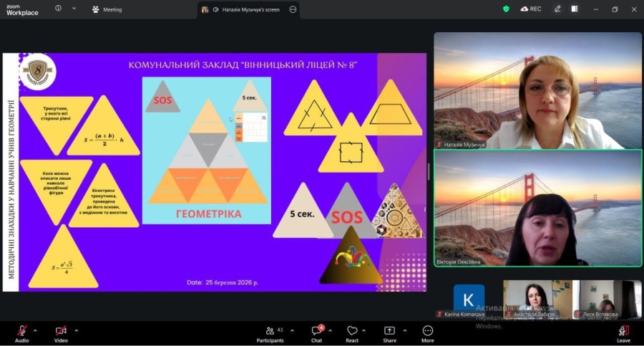Image resolution: width=644 pixels, height=346 pixels.
Task: Open the Participants panel
Action: click(270, 334)
